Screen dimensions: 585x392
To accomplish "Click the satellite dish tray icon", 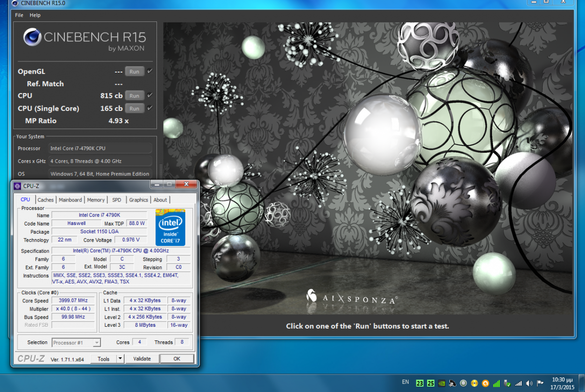I will [453, 383].
